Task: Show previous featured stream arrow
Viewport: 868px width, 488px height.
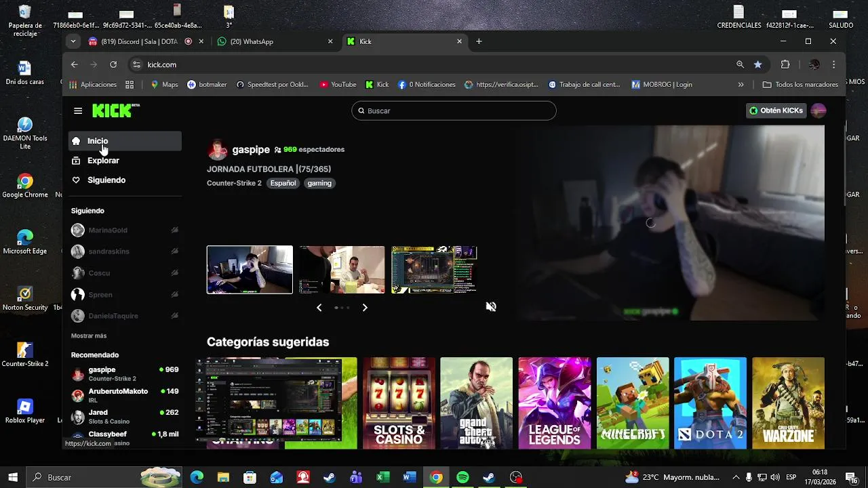Action: [x=319, y=308]
